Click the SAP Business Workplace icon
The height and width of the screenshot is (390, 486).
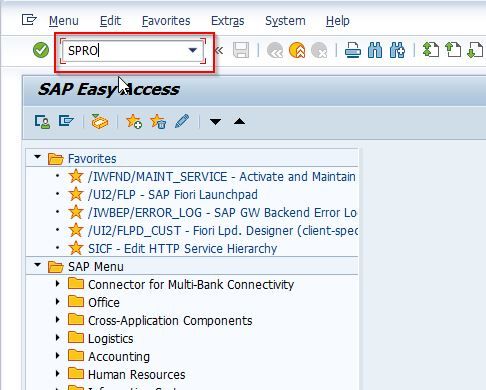pyautogui.click(x=100, y=121)
